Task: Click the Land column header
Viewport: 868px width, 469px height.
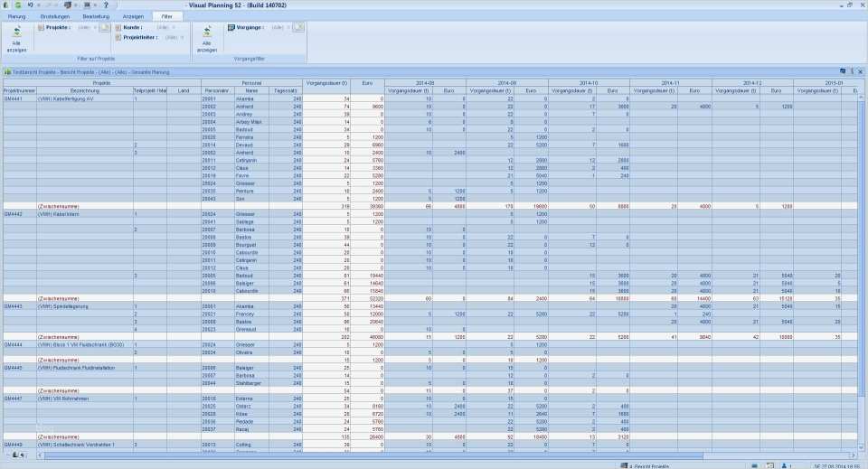Action: coord(184,90)
